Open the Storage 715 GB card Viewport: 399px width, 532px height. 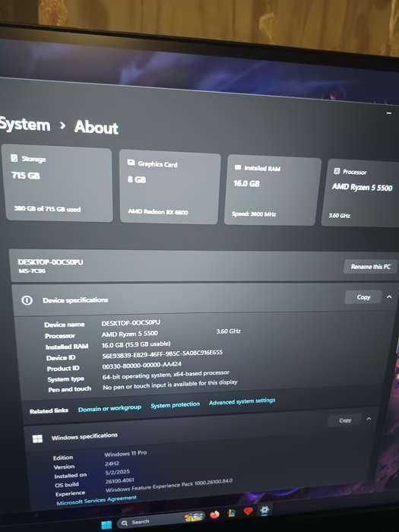pos(58,183)
